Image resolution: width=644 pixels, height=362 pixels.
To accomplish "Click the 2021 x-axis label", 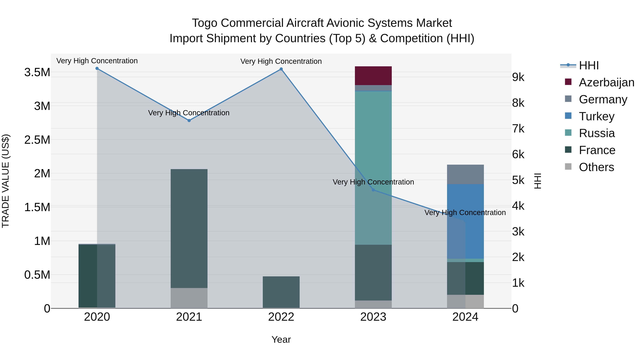I will coord(189,317).
